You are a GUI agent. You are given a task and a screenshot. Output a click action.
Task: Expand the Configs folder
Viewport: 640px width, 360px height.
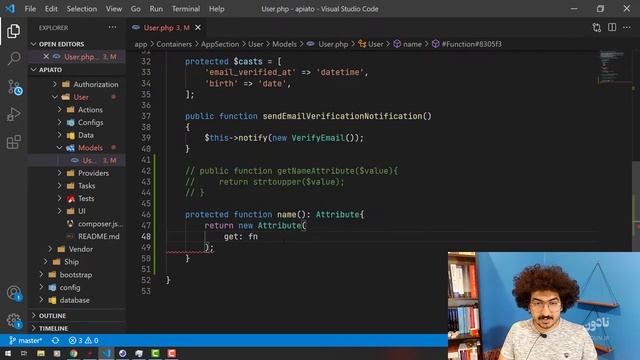pyautogui.click(x=77, y=122)
